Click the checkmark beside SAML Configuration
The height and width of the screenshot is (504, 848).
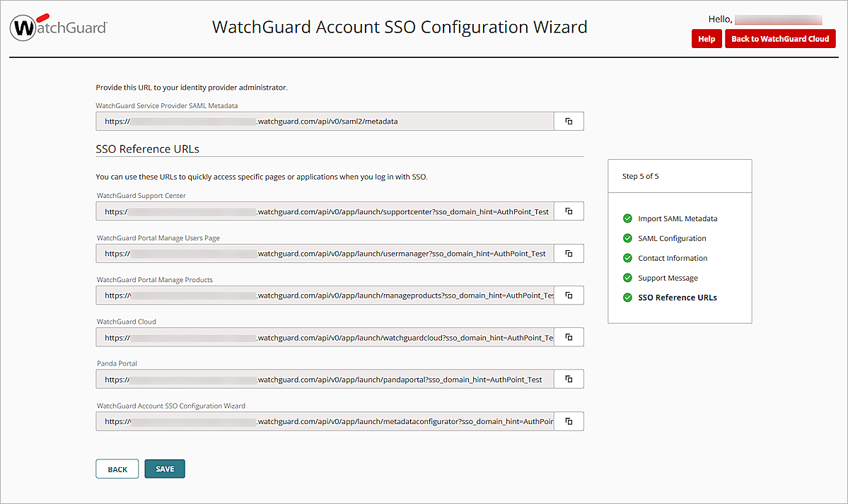[627, 238]
